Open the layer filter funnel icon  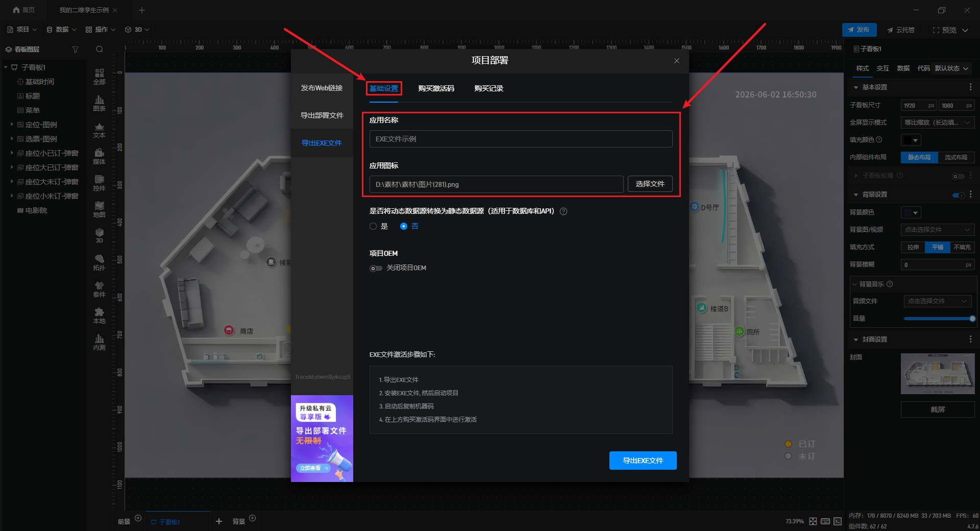[76, 50]
